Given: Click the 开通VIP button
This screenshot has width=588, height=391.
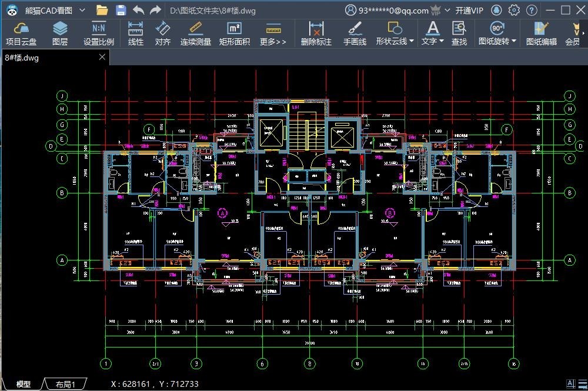Looking at the screenshot, I should [x=469, y=11].
